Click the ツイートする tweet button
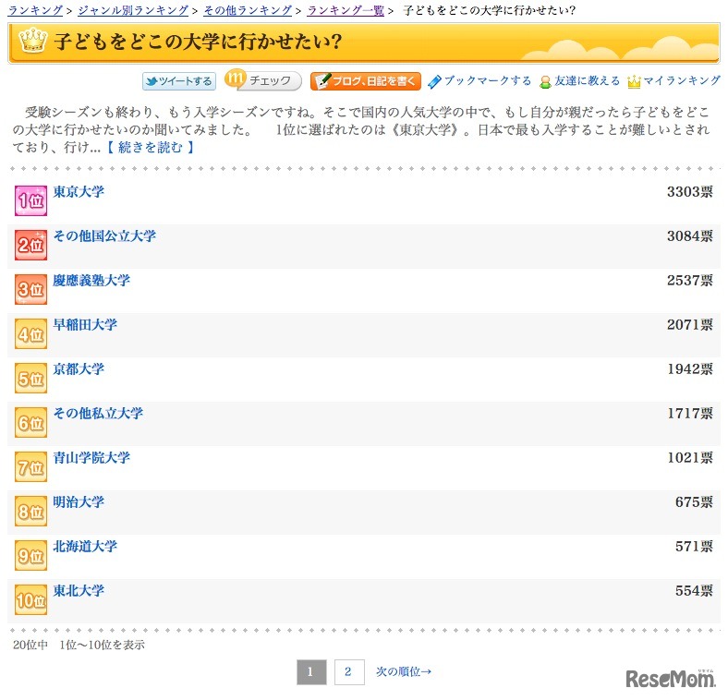This screenshot has width=728, height=700. (179, 81)
